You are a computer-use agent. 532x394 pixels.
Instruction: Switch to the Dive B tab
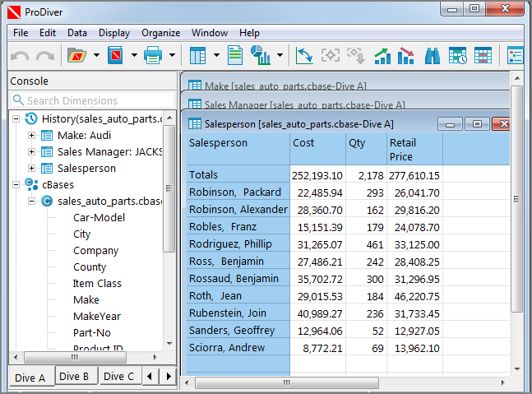point(74,376)
